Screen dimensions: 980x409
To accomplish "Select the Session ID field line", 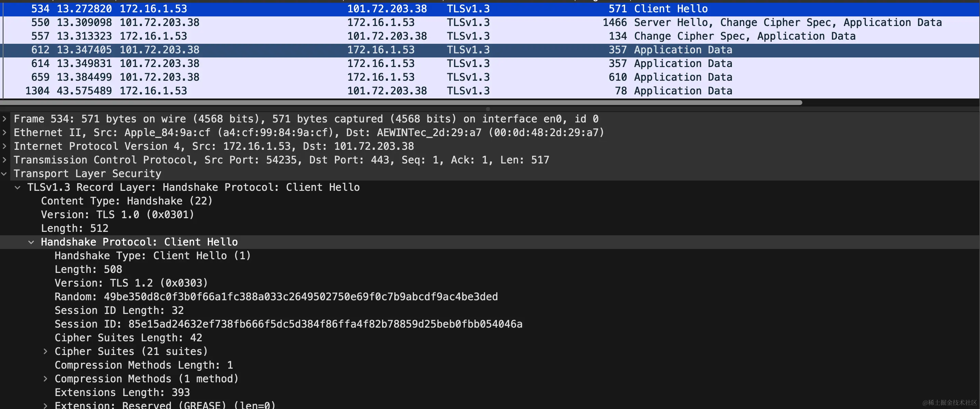I will pyautogui.click(x=288, y=324).
